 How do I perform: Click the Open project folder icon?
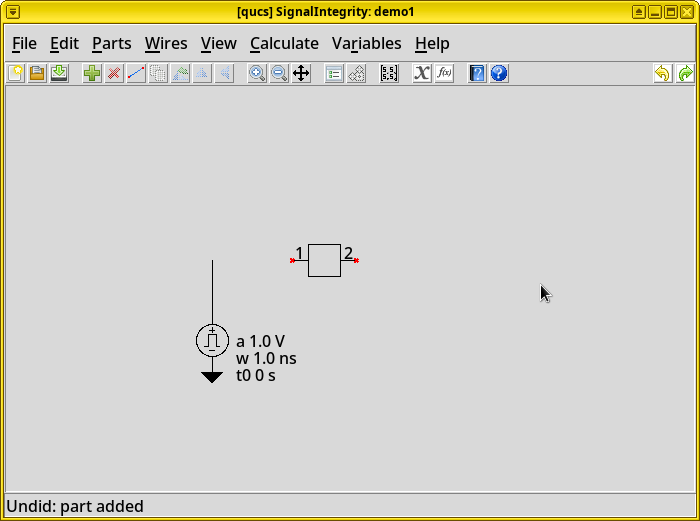[37, 73]
